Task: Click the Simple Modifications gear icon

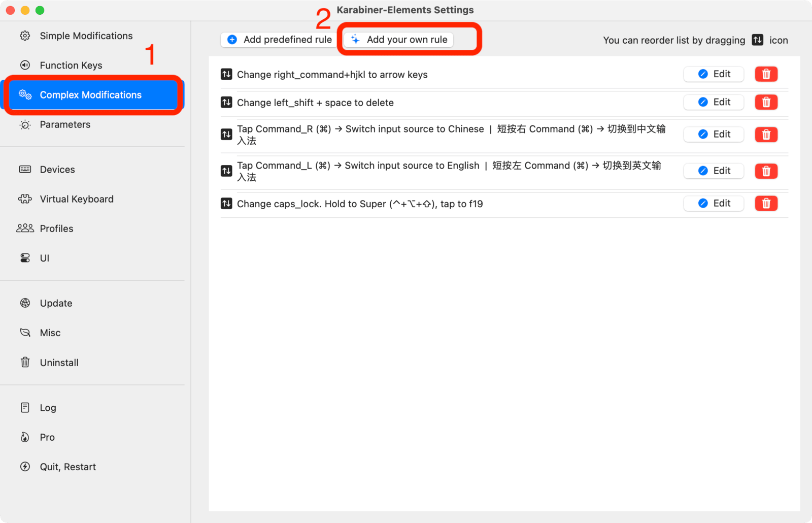Action: point(25,36)
